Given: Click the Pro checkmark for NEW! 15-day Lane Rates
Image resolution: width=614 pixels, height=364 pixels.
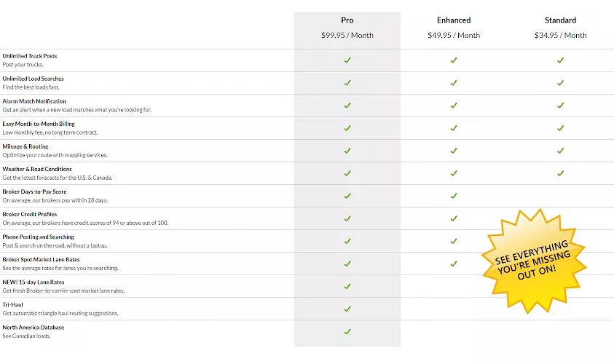Looking at the screenshot, I should (347, 287).
